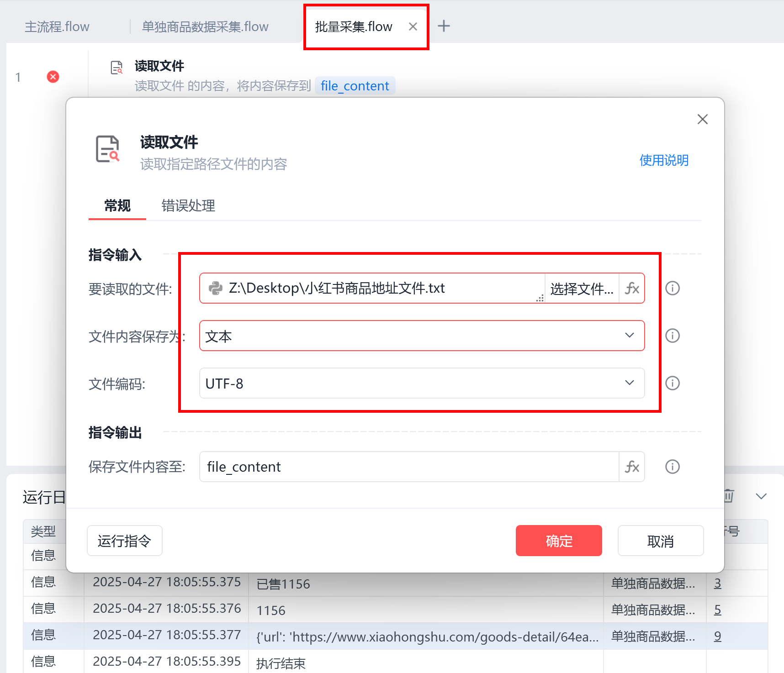Screen dimensions: 784x673
Task: Click the file_content output field
Action: 409,467
